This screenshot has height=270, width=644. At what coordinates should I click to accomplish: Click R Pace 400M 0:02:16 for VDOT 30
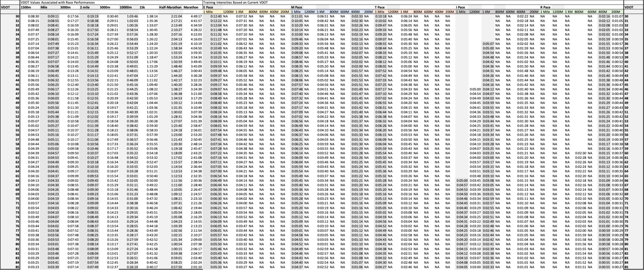coord(604,16)
